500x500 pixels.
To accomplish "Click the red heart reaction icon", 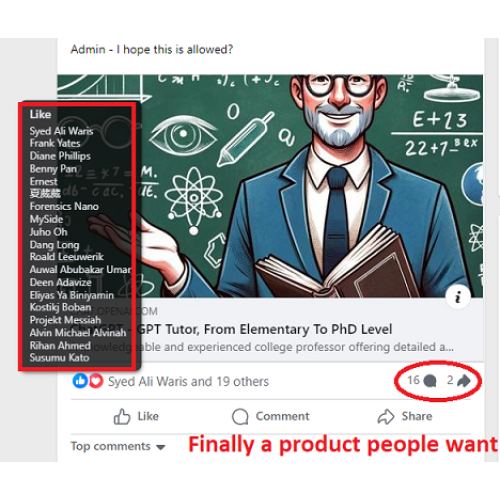I will 96,381.
